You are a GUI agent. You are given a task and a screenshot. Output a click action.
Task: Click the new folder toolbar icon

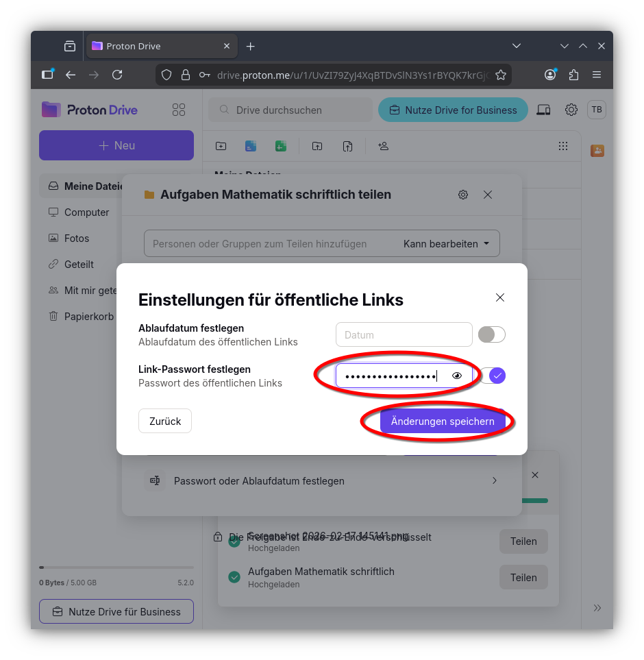(221, 146)
